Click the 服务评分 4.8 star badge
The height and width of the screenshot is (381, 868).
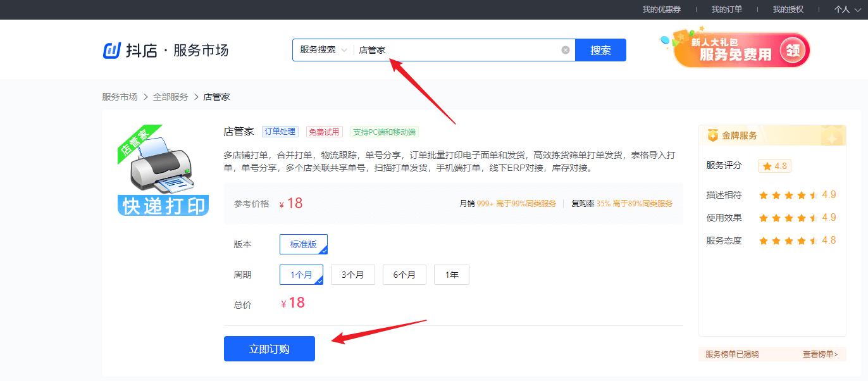774,166
